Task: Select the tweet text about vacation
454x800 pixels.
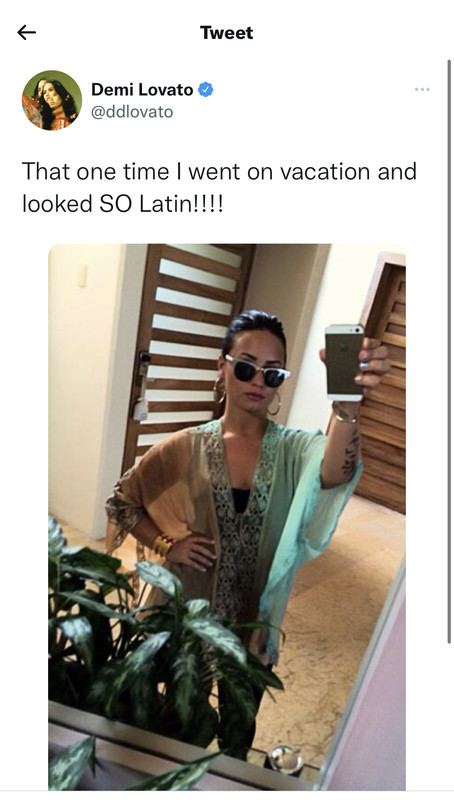Action: coord(219,187)
